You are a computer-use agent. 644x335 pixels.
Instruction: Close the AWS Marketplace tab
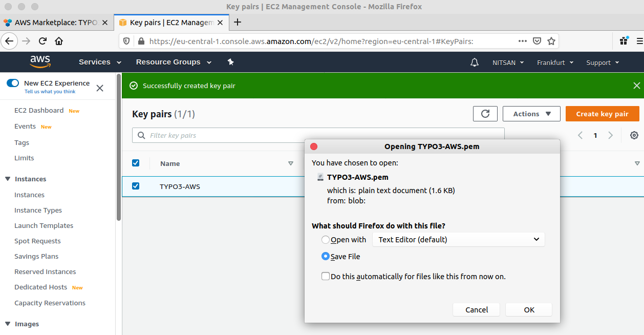(x=105, y=23)
